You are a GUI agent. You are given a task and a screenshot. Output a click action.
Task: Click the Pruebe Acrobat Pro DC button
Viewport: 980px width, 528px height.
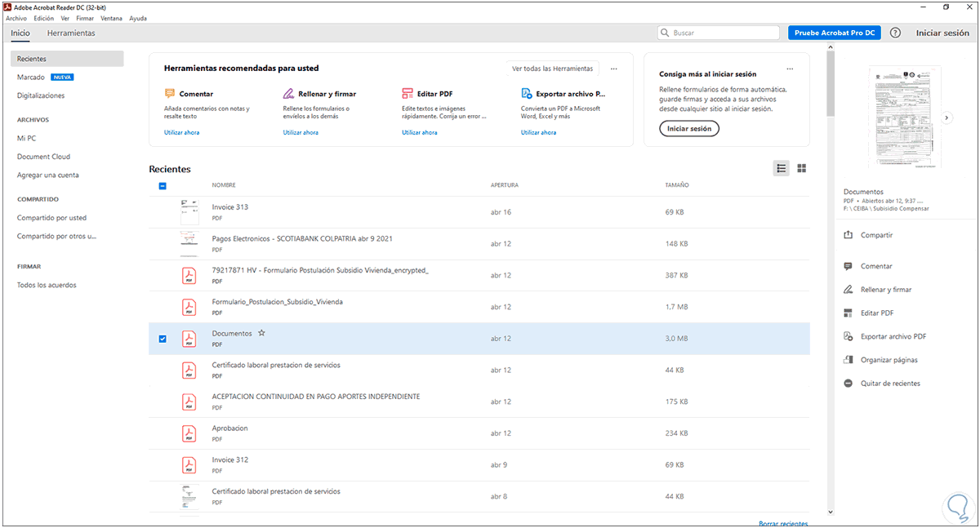pos(835,33)
